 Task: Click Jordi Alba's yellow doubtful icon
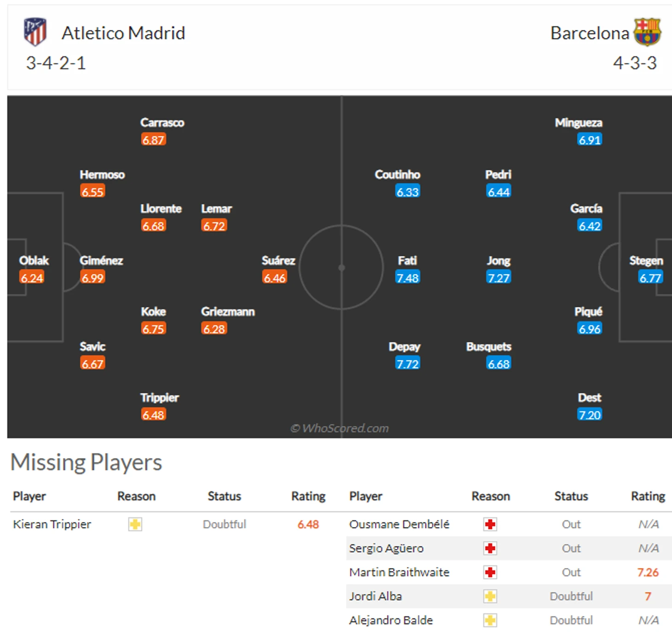[x=490, y=596]
